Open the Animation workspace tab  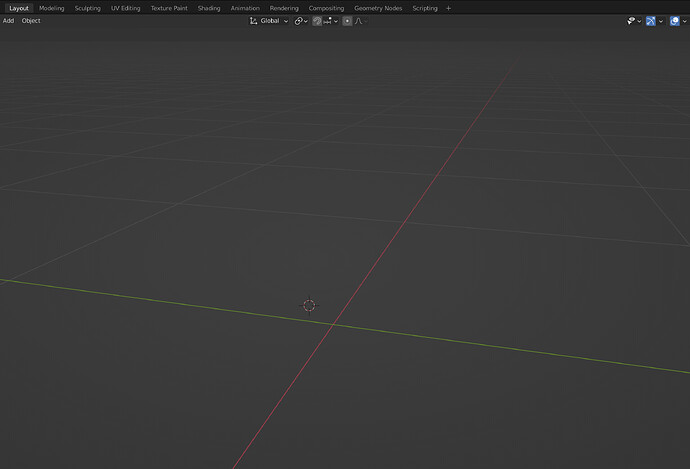coord(245,8)
